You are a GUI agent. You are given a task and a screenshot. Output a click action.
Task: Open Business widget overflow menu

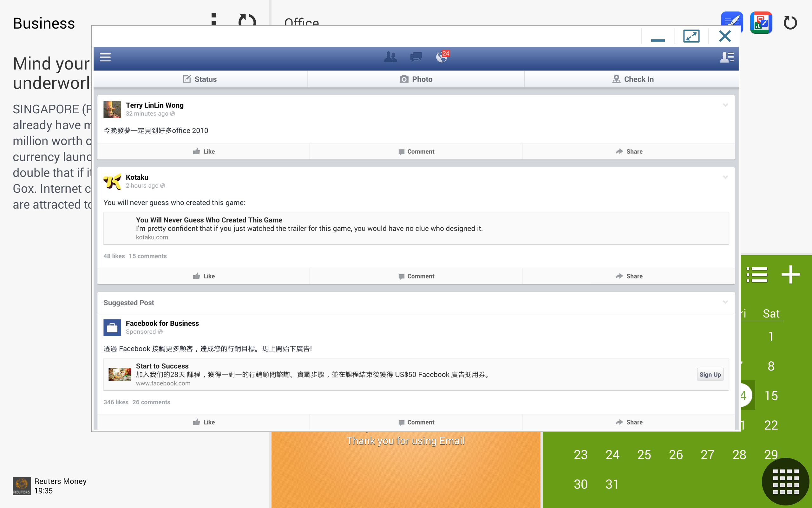point(214,19)
